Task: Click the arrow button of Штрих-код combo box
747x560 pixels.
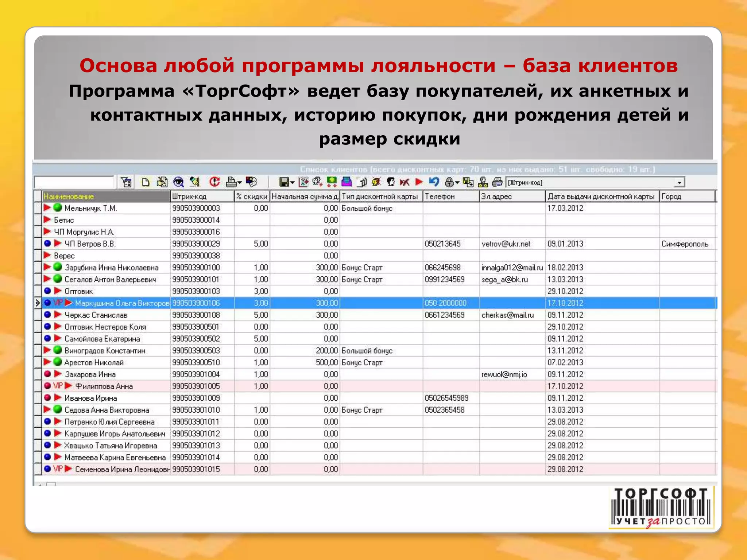Action: click(x=679, y=182)
